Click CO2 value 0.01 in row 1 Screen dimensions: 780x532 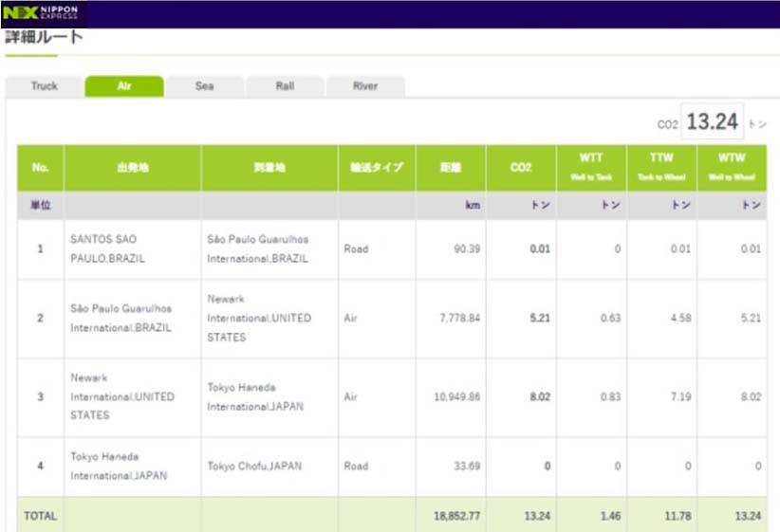540,249
